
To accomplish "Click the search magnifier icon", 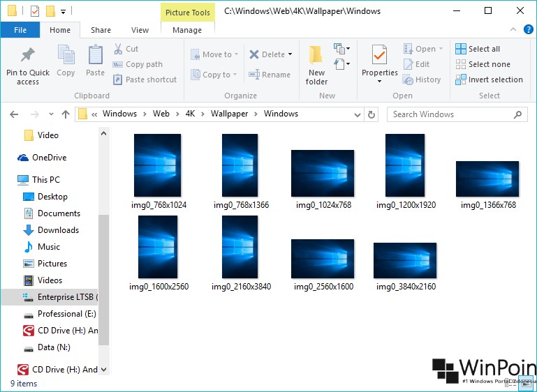I will 517,114.
